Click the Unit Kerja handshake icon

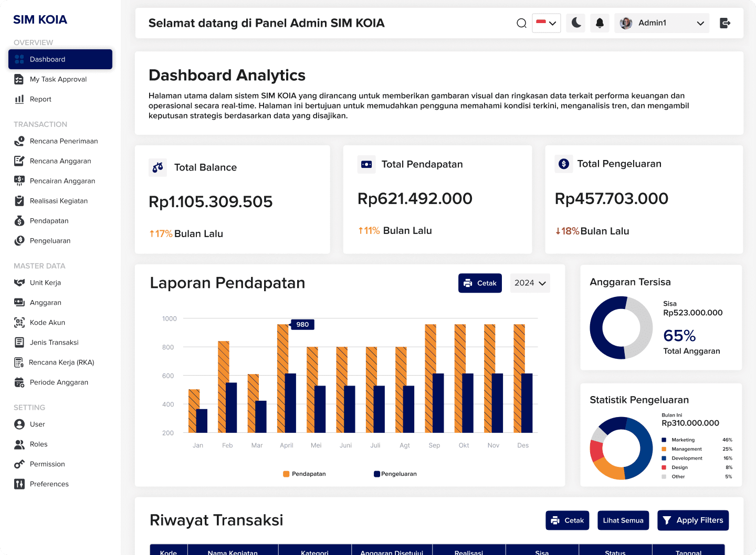tap(19, 283)
